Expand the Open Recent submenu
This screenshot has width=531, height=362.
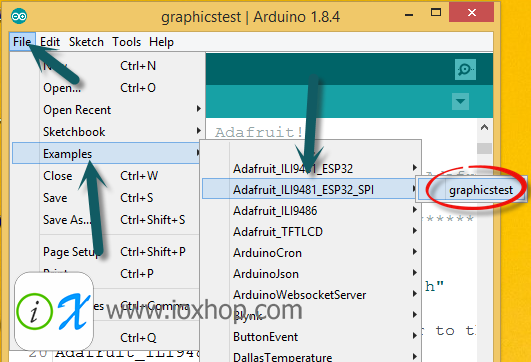tap(108, 110)
